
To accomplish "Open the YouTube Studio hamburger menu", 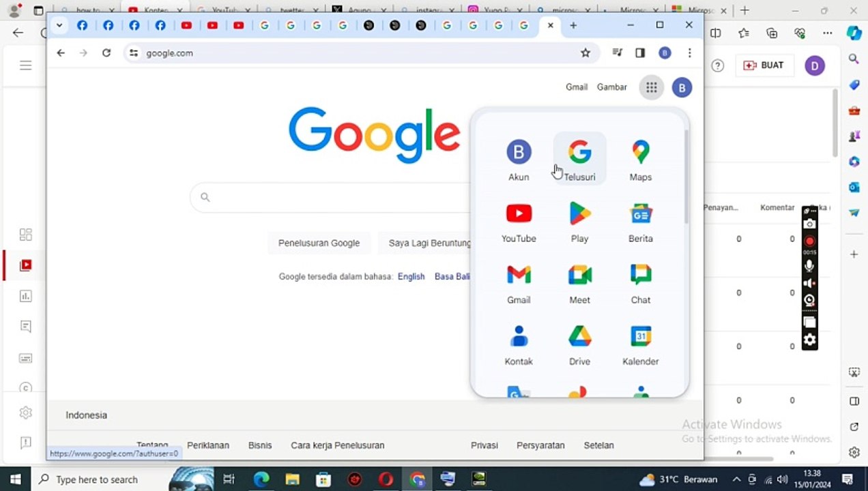I will (25, 65).
